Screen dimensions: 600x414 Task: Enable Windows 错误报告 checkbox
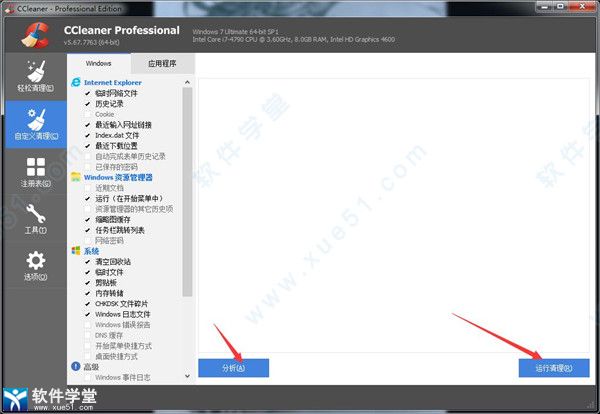[88, 324]
